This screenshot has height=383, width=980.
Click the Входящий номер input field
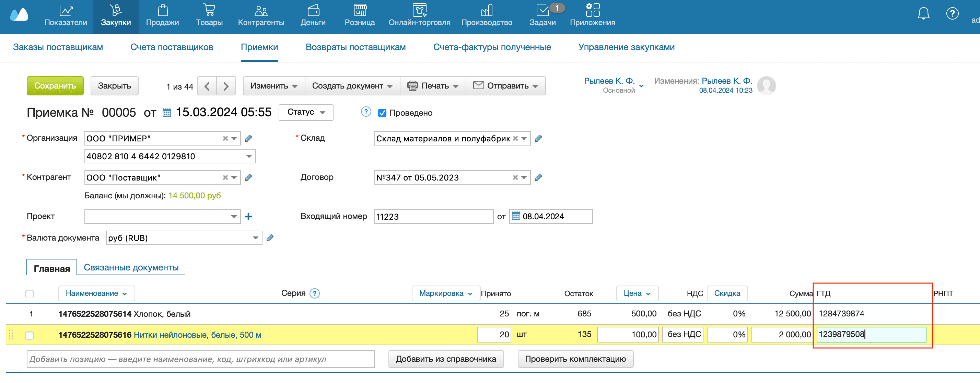[433, 217]
